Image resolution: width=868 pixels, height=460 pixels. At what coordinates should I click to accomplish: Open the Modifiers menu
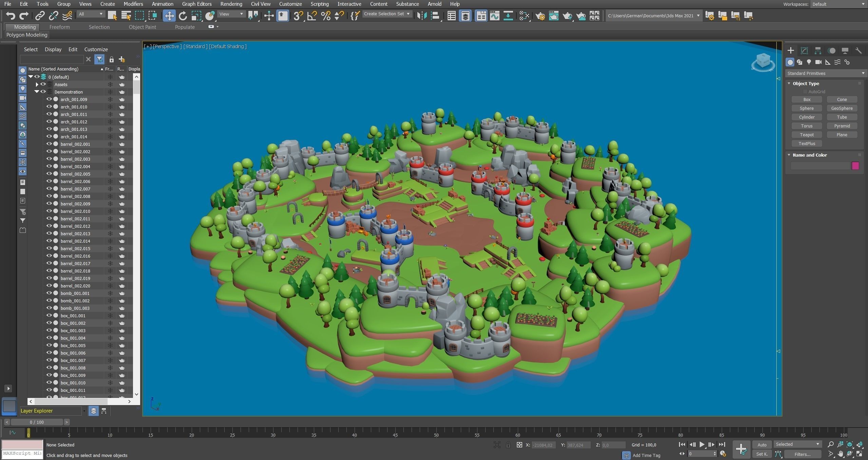tap(133, 4)
